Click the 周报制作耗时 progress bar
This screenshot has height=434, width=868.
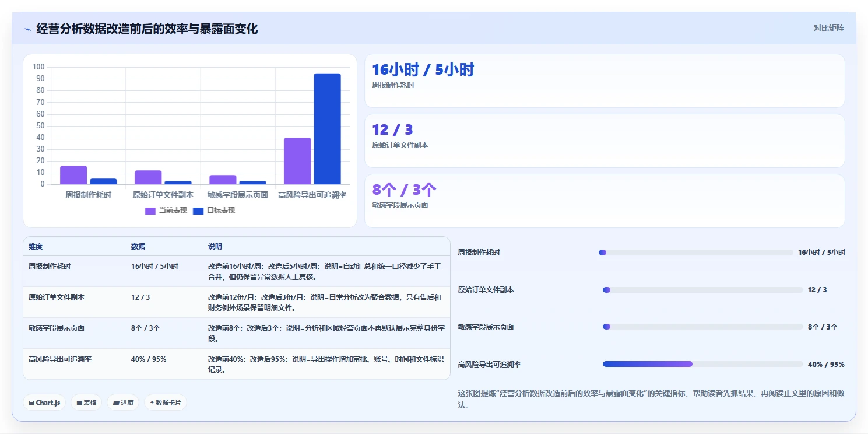point(696,253)
